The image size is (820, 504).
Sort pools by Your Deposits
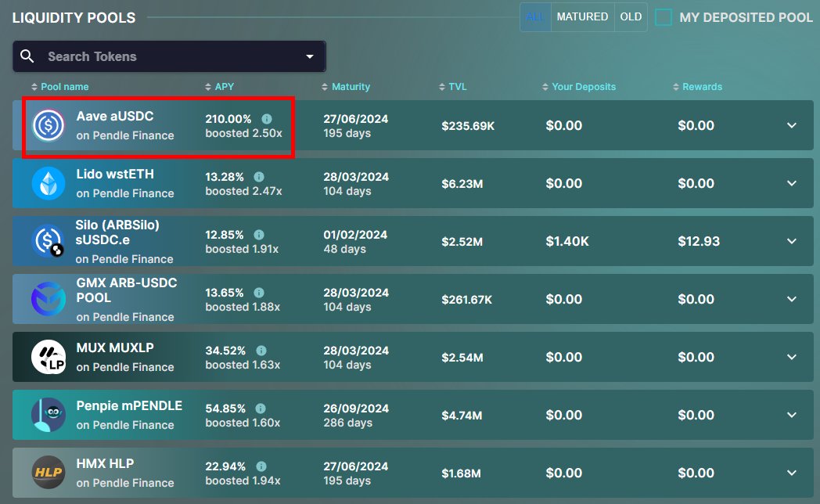coord(579,87)
